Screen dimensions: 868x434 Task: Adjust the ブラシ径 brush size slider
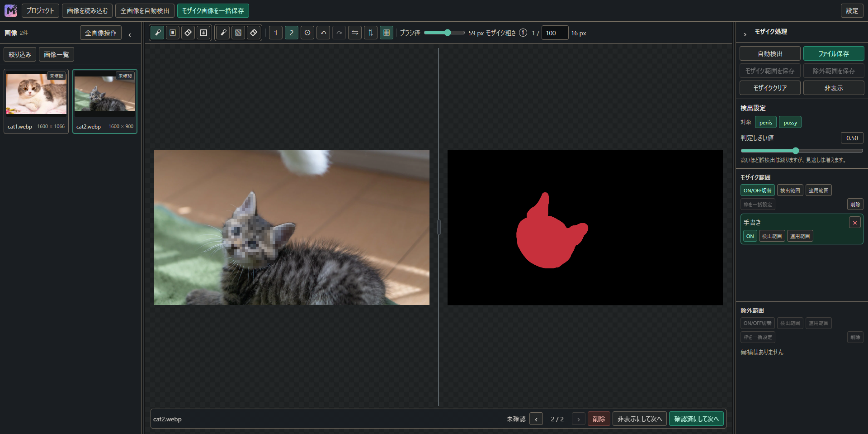pos(444,33)
